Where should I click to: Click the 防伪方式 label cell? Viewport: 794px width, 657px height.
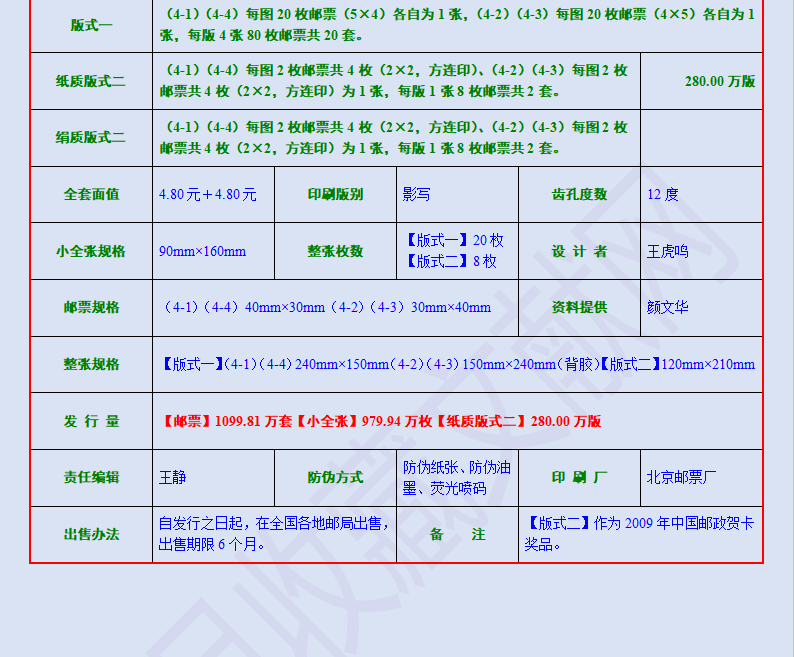click(x=335, y=477)
